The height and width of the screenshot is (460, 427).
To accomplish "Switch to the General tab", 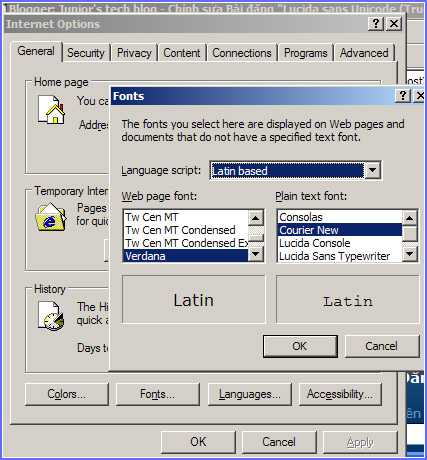I will point(36,51).
